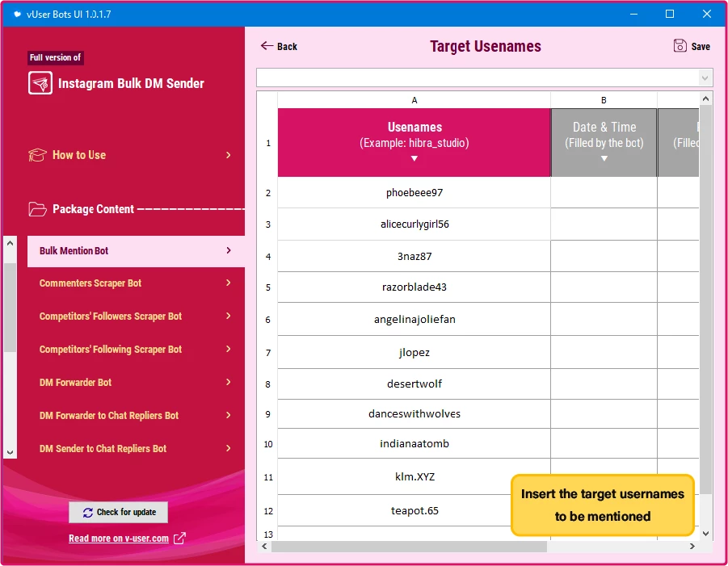Open the Usenames column filter arrow

pos(414,159)
